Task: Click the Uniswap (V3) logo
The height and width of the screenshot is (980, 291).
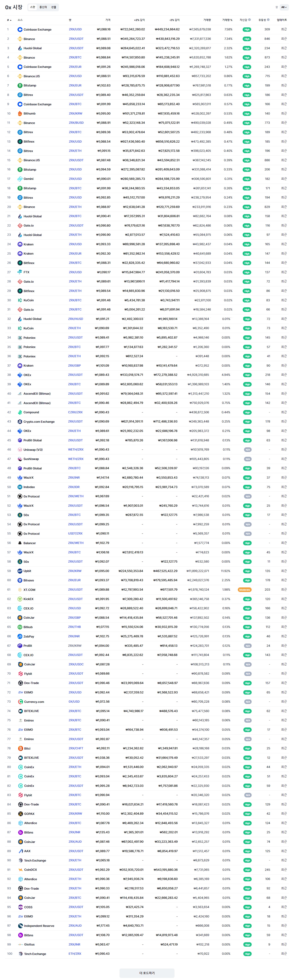Action: click(x=20, y=450)
